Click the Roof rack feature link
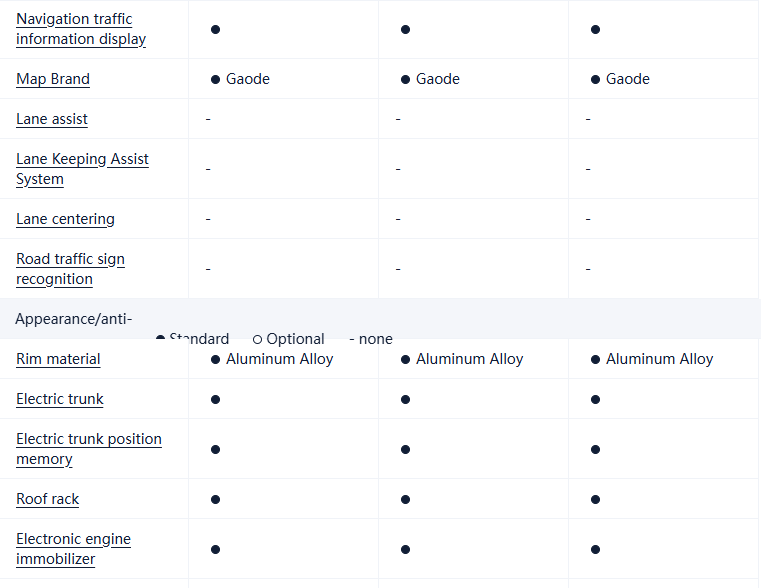The image size is (768, 588). (47, 499)
